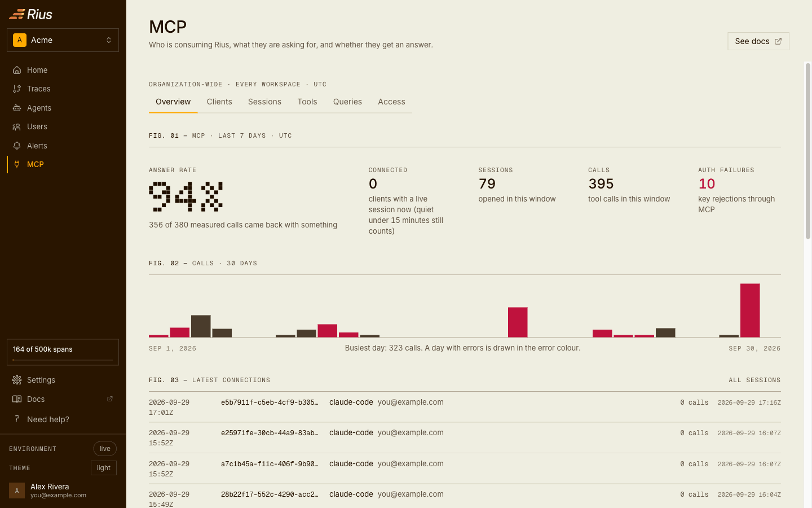Click the Alerts bell icon
The height and width of the screenshot is (508, 812).
[x=17, y=146]
